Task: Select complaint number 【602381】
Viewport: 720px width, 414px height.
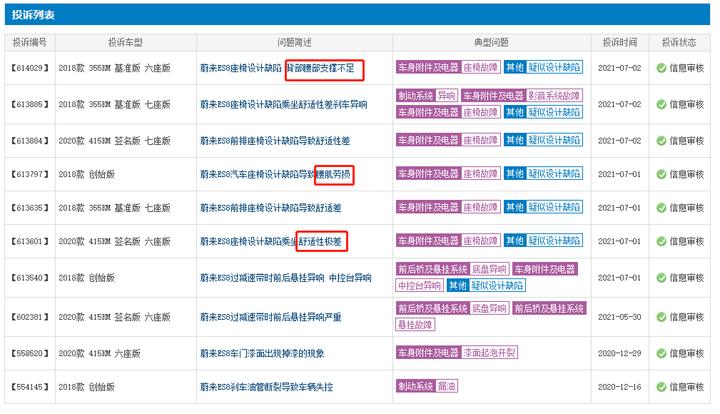Action: [x=30, y=317]
